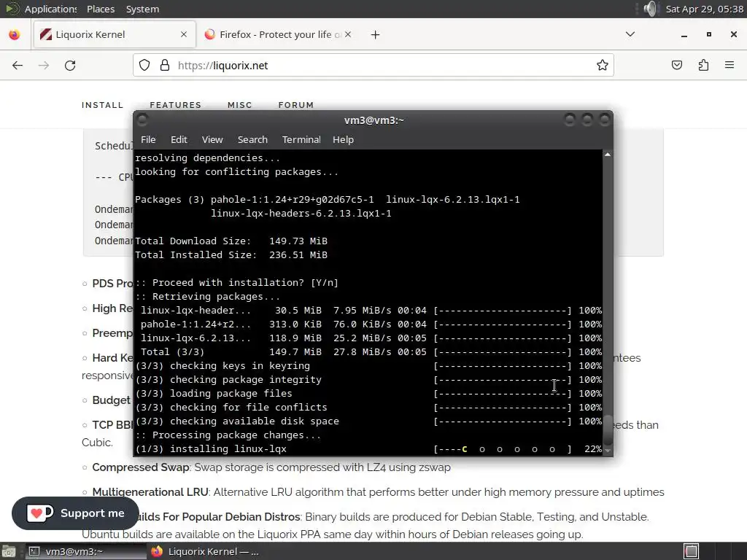Select the vm3@vm3:~ taskbar window button
Screen dimensions: 747x560
[x=85, y=551]
